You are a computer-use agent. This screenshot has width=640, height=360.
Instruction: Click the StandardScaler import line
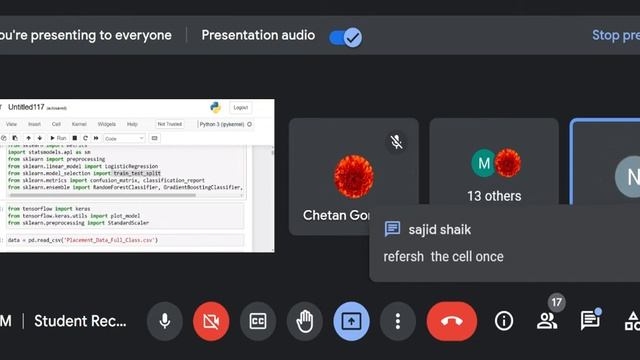[x=78, y=223]
